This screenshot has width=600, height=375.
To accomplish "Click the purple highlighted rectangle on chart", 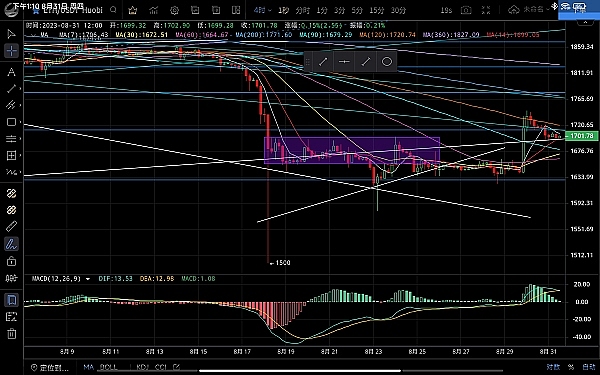I will click(352, 150).
